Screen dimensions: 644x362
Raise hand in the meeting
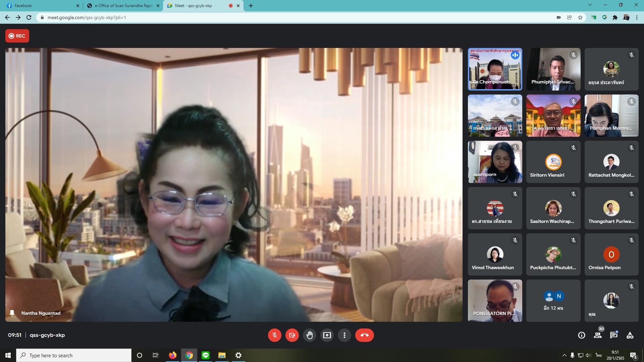[x=310, y=335]
